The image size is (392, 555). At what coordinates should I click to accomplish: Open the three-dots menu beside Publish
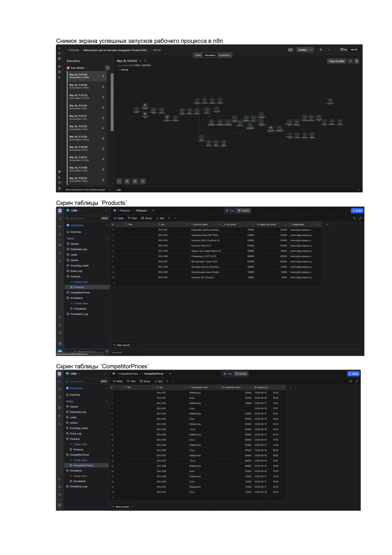pos(329,50)
